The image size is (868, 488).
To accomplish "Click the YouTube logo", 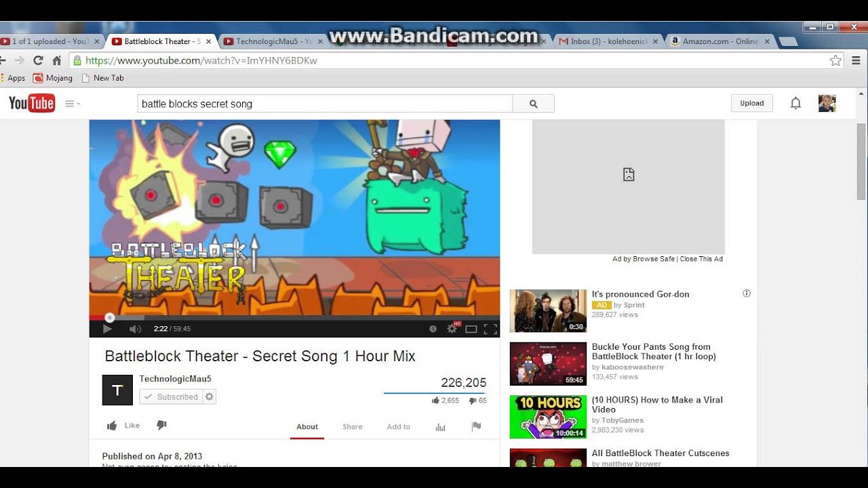I will [32, 103].
